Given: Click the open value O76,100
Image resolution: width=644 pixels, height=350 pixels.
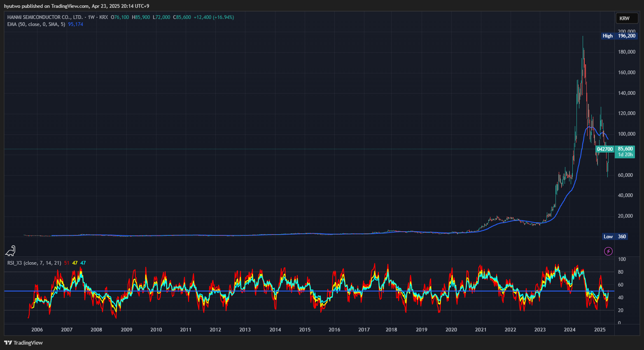Looking at the screenshot, I should click(120, 17).
